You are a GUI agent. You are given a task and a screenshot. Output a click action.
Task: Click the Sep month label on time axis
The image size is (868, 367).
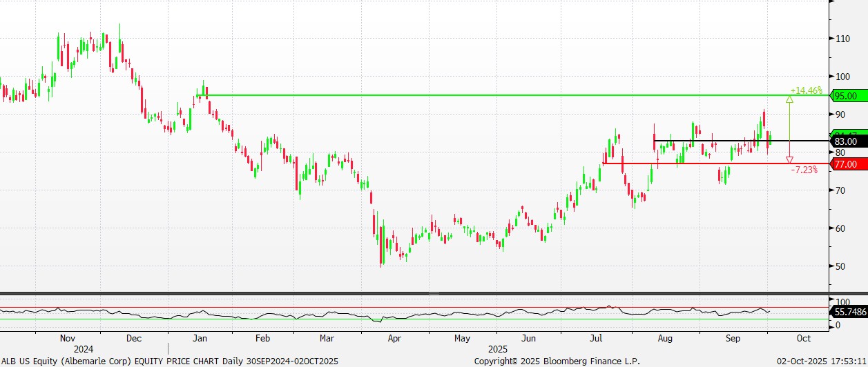[x=733, y=339]
